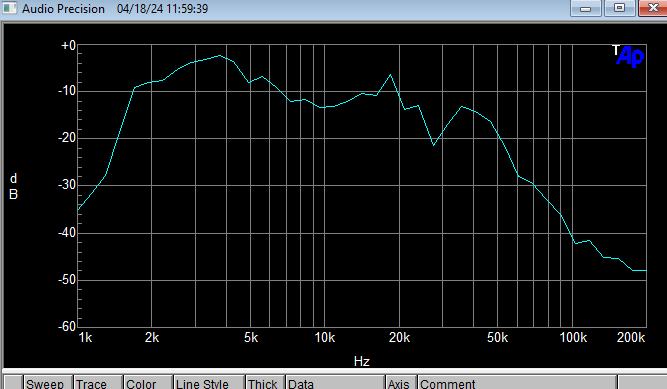
Task: Click the Audio Precision title bar icon
Action: coord(9,8)
